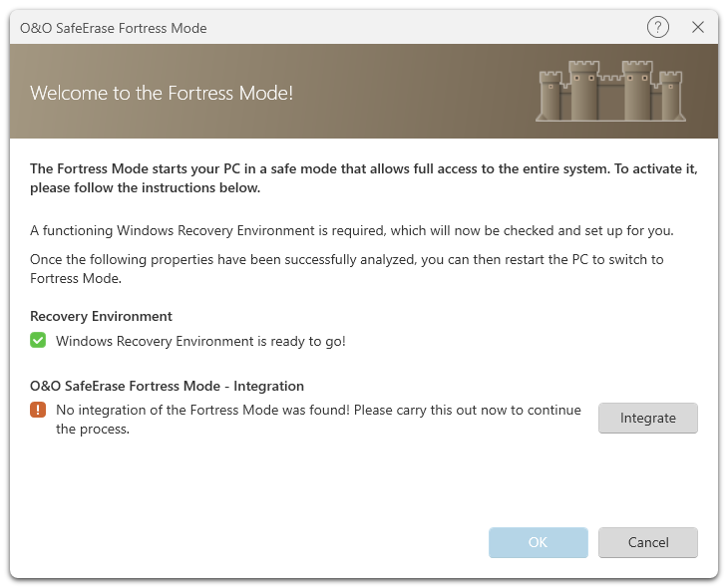This screenshot has width=728, height=588.
Task: Select the 'Recovery Environment' section heading
Action: (x=101, y=316)
